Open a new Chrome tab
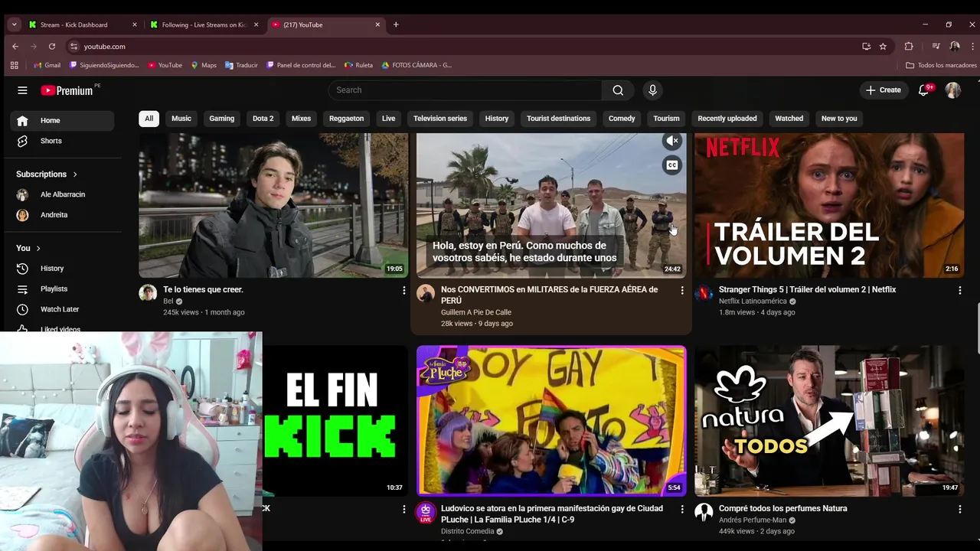This screenshot has height=551, width=980. pos(396,24)
